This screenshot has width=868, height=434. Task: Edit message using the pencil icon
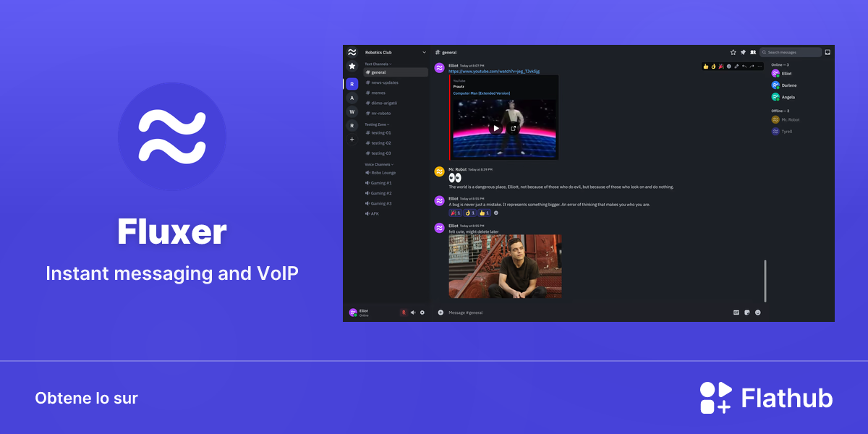point(736,66)
